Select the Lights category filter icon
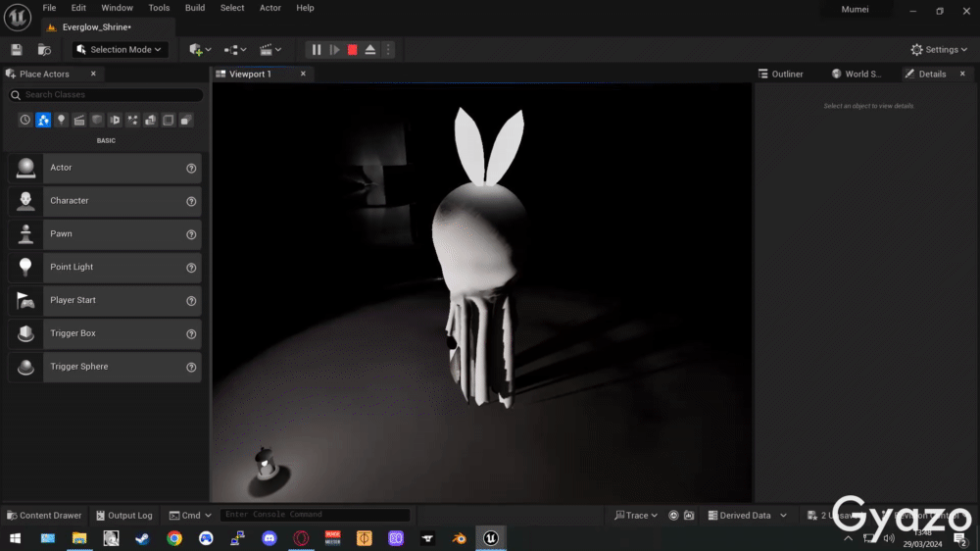 tap(61, 120)
